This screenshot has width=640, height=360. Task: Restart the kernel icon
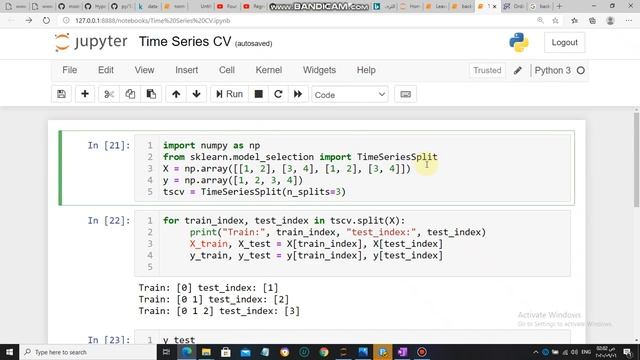click(x=278, y=94)
